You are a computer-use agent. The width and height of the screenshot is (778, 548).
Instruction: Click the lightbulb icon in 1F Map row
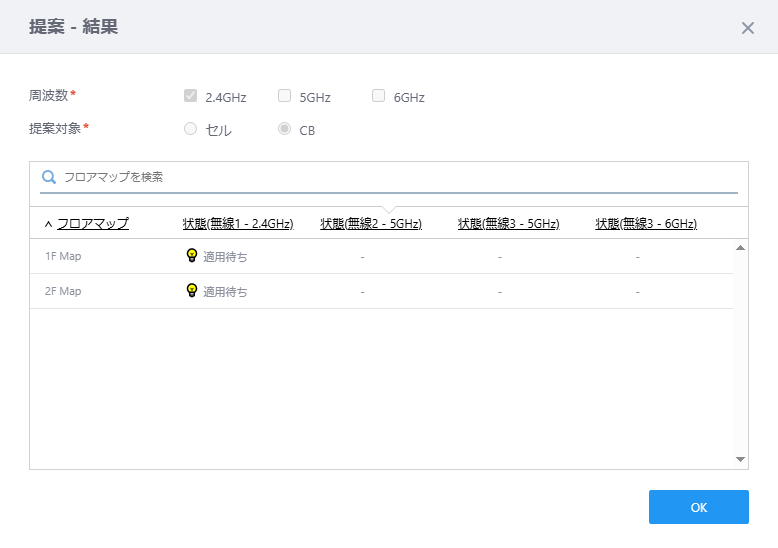[x=192, y=255]
